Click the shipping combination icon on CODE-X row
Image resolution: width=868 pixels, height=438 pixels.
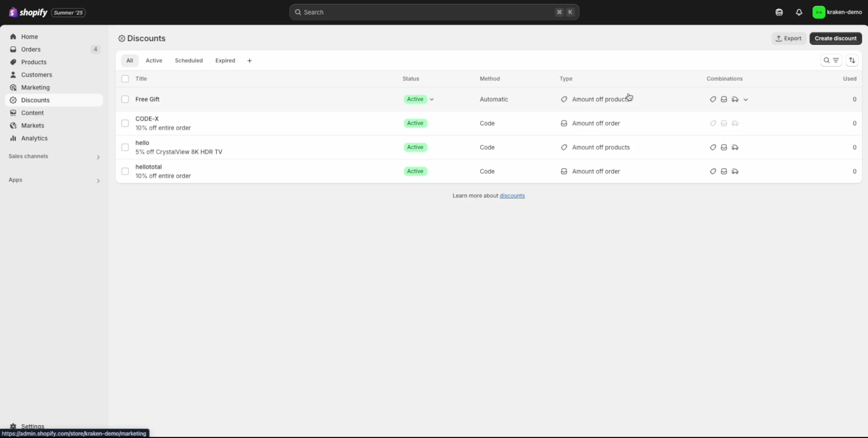(x=736, y=123)
